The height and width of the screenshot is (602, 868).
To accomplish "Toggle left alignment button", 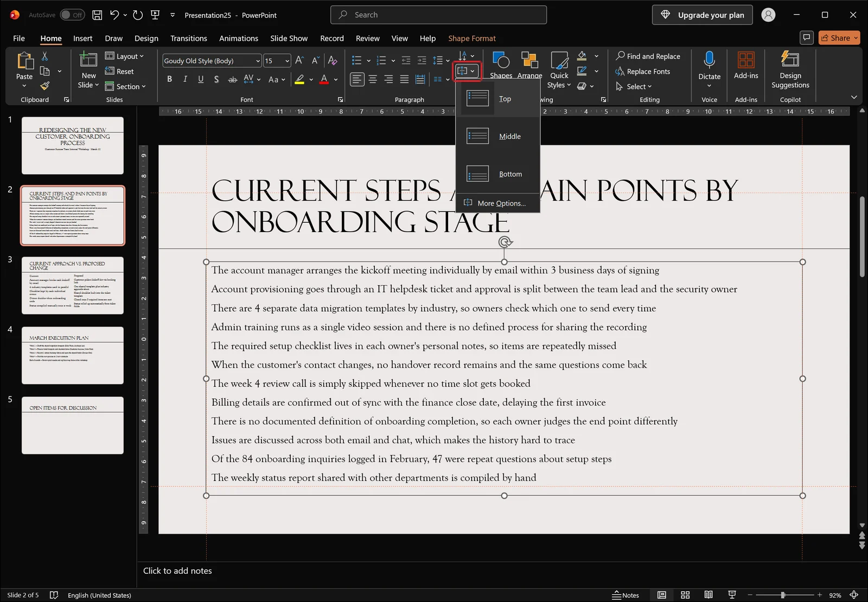I will 356,79.
